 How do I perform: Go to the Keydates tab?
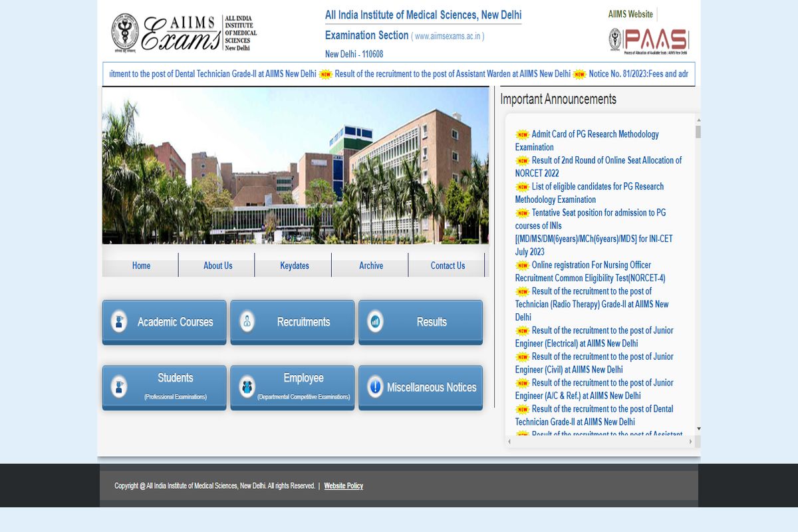pyautogui.click(x=294, y=265)
